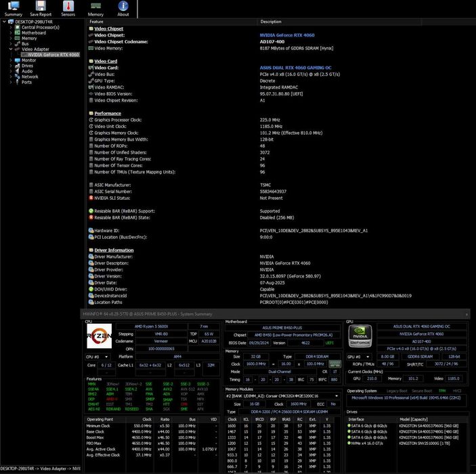Click the AMD Ryzen 5 5600X name field
The width and height of the screenshot is (476, 474).
[152, 326]
